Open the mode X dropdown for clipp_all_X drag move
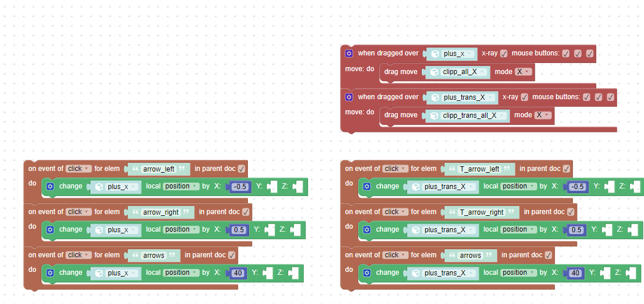644x304 pixels. tap(523, 72)
